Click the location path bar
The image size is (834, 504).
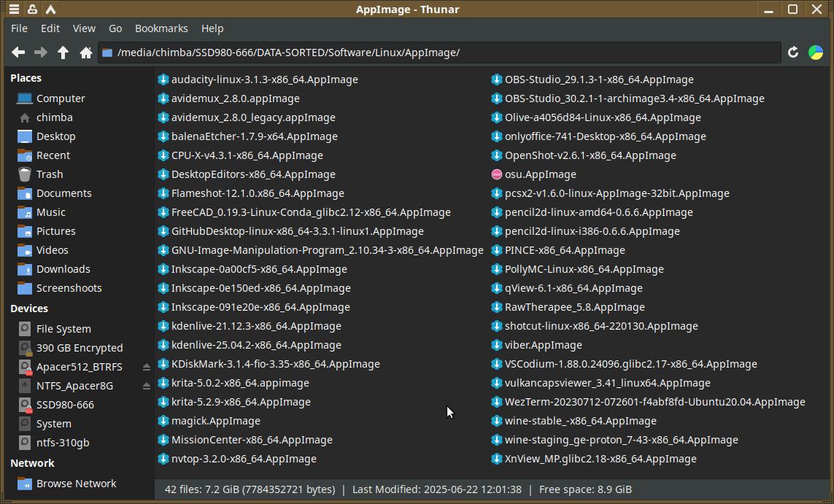438,53
